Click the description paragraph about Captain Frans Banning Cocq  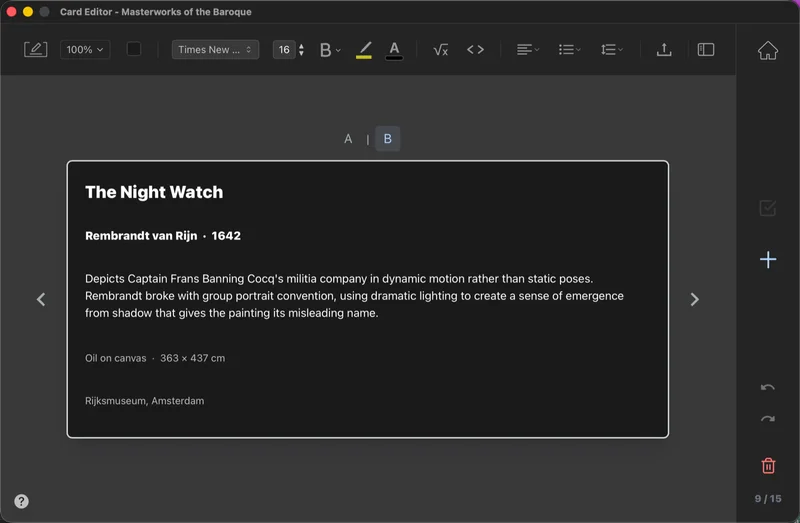coord(354,296)
